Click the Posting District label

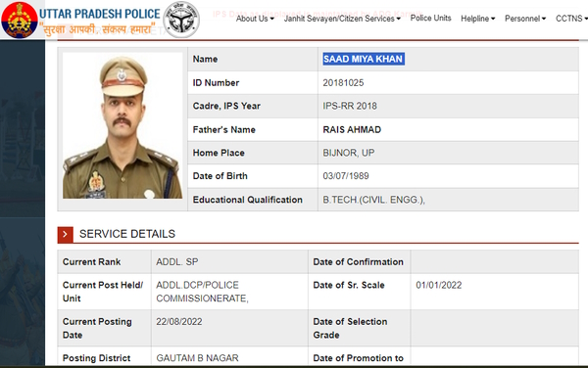tap(96, 358)
